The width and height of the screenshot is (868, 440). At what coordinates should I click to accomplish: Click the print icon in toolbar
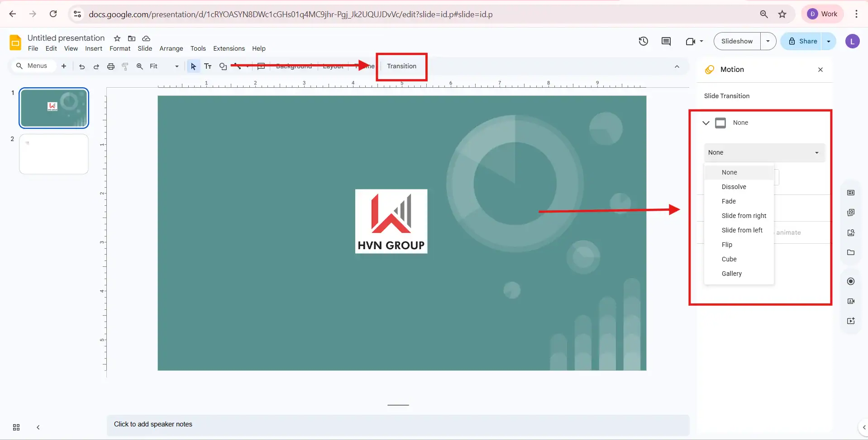click(111, 66)
